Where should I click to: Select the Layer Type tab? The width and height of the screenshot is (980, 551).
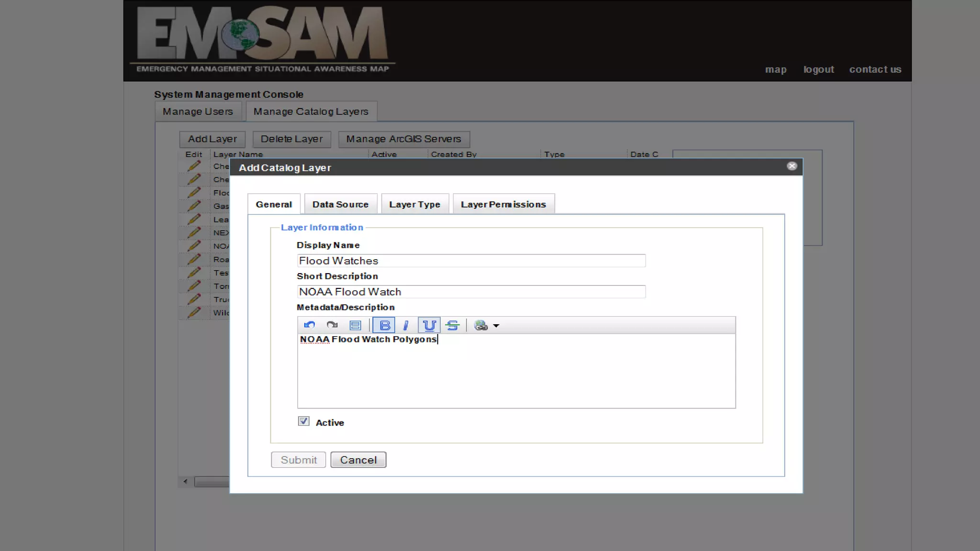(414, 204)
